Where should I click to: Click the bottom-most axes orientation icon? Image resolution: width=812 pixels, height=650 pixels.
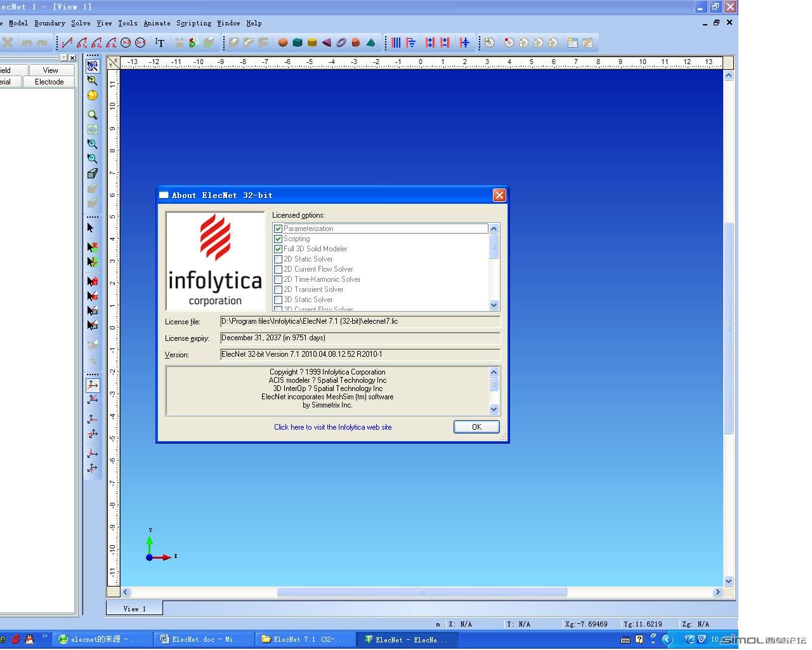93,468
